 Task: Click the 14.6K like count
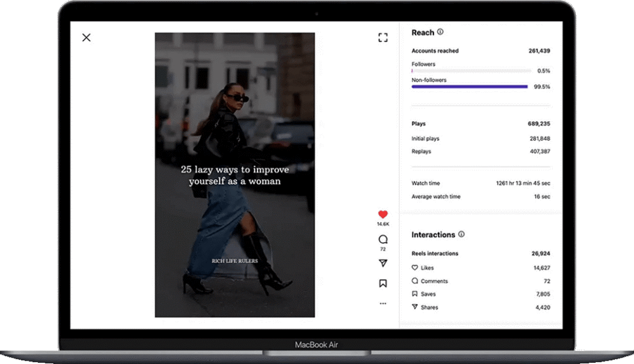pos(383,223)
